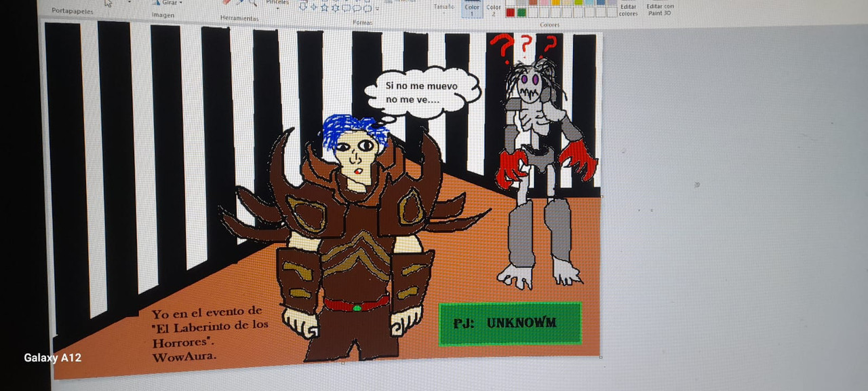
Task: Activate the Color 1 button
Action: (472, 9)
